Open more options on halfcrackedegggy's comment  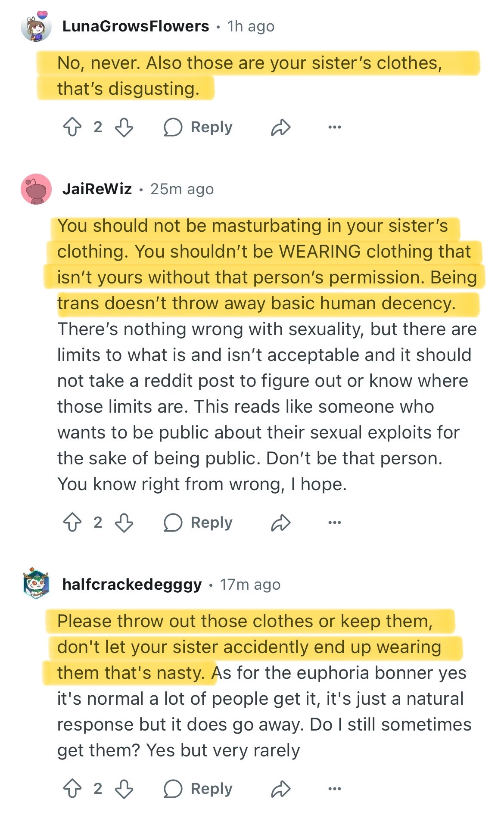(334, 789)
